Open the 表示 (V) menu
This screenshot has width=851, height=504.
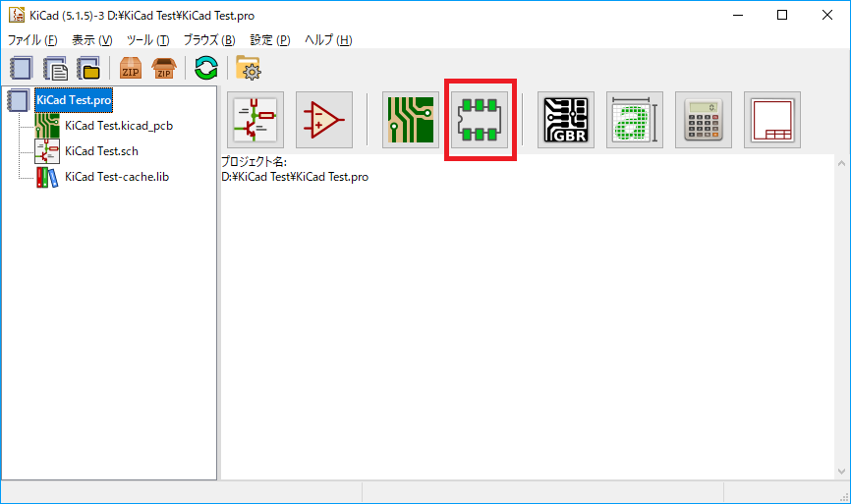click(91, 40)
